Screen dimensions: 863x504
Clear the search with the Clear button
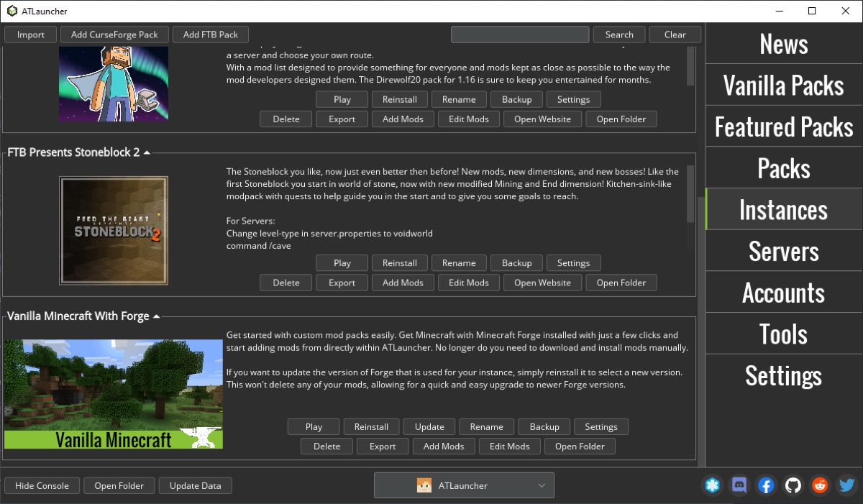tap(675, 35)
